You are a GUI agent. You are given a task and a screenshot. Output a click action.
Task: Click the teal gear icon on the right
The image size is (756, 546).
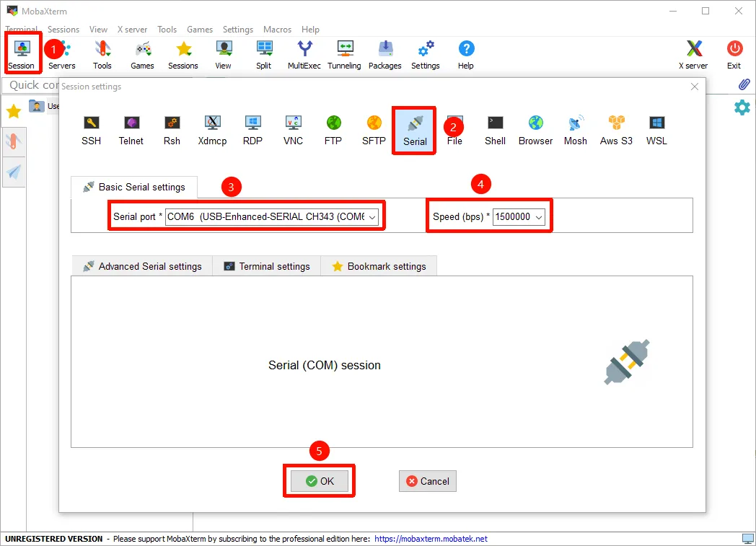pyautogui.click(x=742, y=107)
